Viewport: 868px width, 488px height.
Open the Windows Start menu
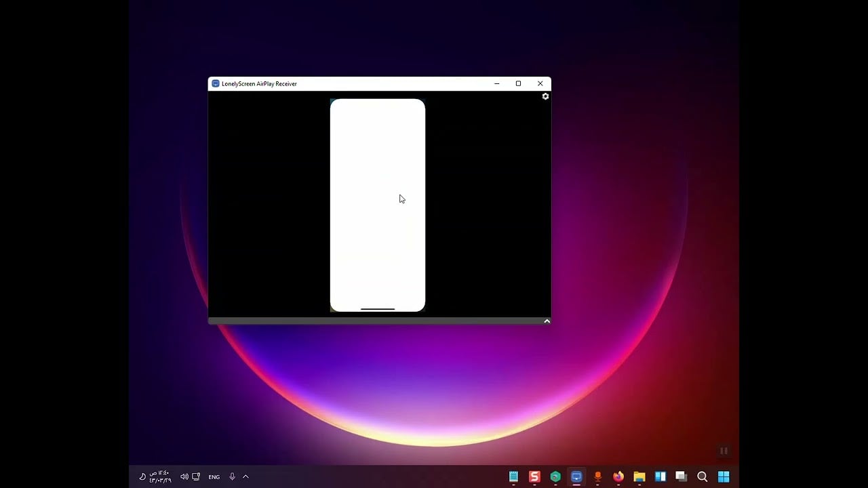coord(724,476)
